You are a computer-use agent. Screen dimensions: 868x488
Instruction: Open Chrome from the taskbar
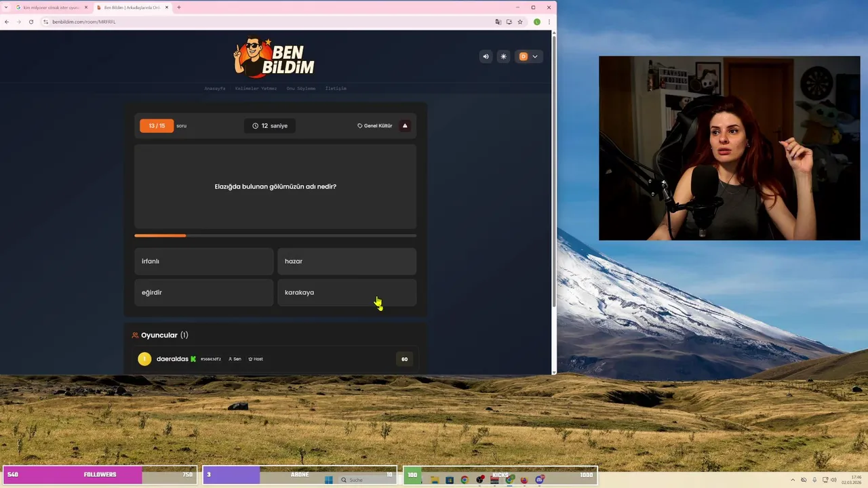pyautogui.click(x=465, y=480)
